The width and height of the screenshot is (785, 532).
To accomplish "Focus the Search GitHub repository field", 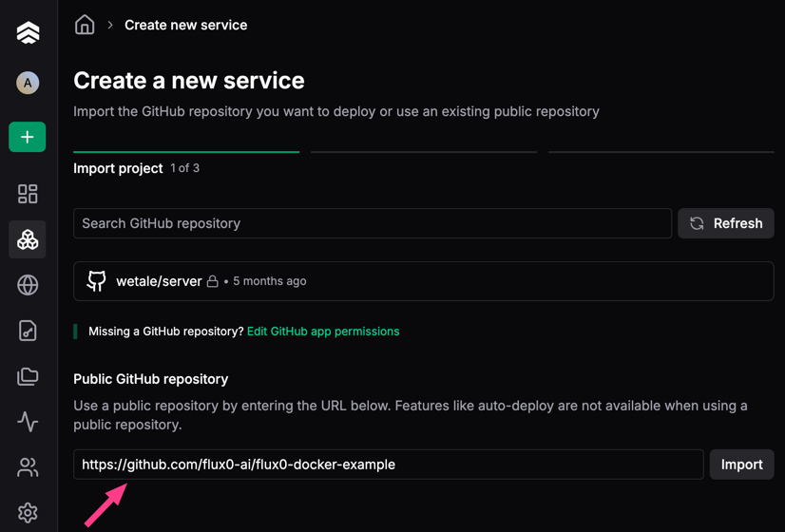I will (x=373, y=223).
